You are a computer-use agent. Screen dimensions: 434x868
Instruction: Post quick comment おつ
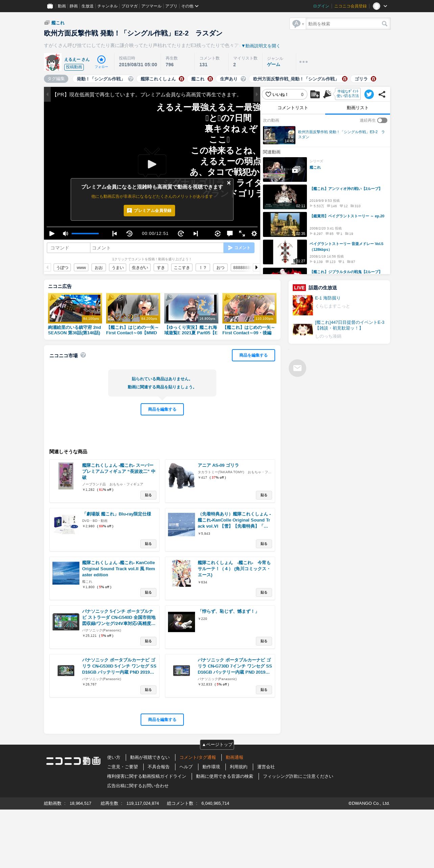(x=220, y=267)
